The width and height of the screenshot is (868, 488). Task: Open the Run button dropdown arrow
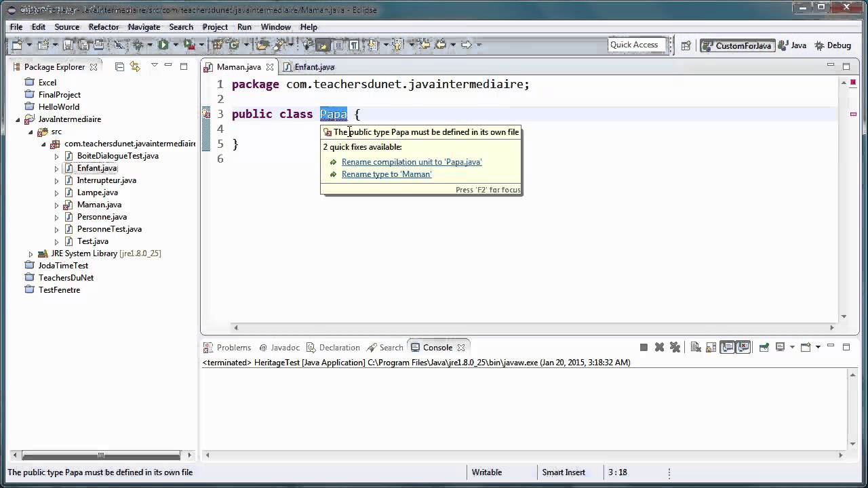click(175, 45)
